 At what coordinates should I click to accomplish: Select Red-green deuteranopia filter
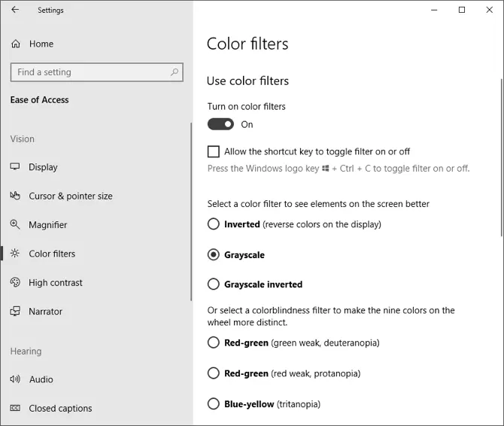[x=214, y=343]
